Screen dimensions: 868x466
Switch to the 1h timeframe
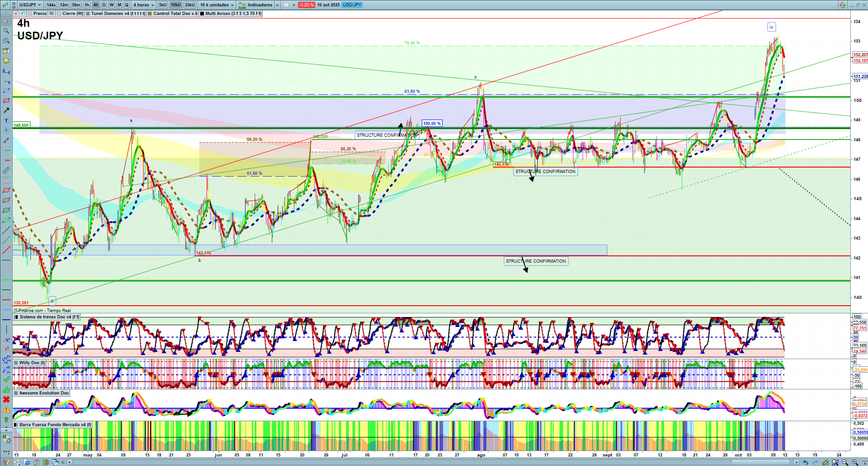click(x=87, y=5)
